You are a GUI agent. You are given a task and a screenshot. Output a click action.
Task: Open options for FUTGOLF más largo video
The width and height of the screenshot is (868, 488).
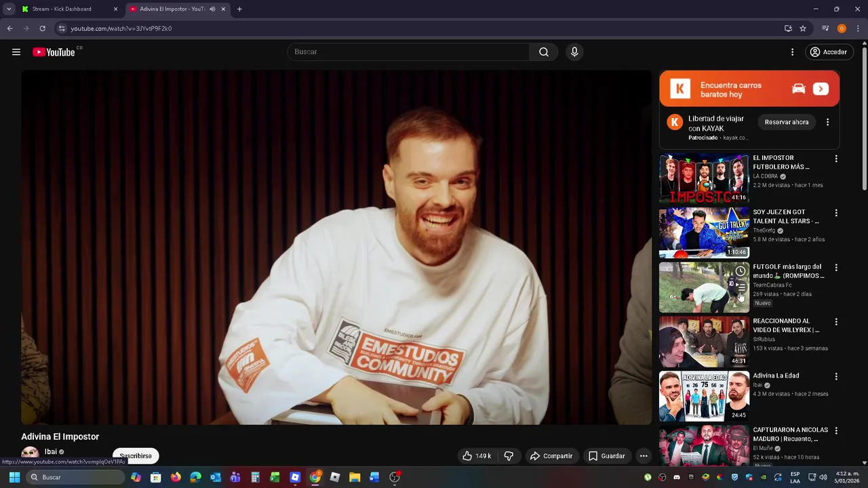tap(836, 268)
